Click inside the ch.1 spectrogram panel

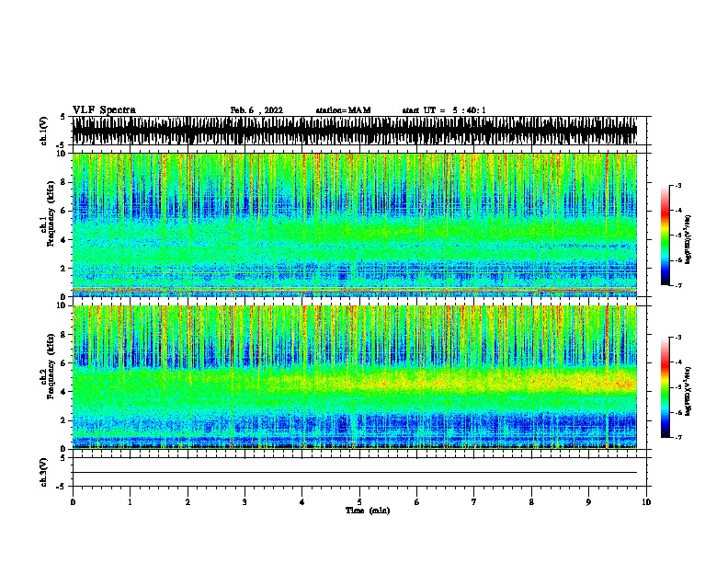(x=355, y=224)
